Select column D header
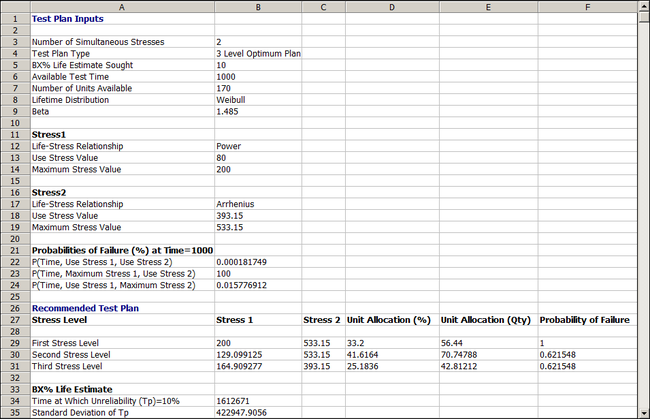The image size is (650, 419). pos(392,7)
